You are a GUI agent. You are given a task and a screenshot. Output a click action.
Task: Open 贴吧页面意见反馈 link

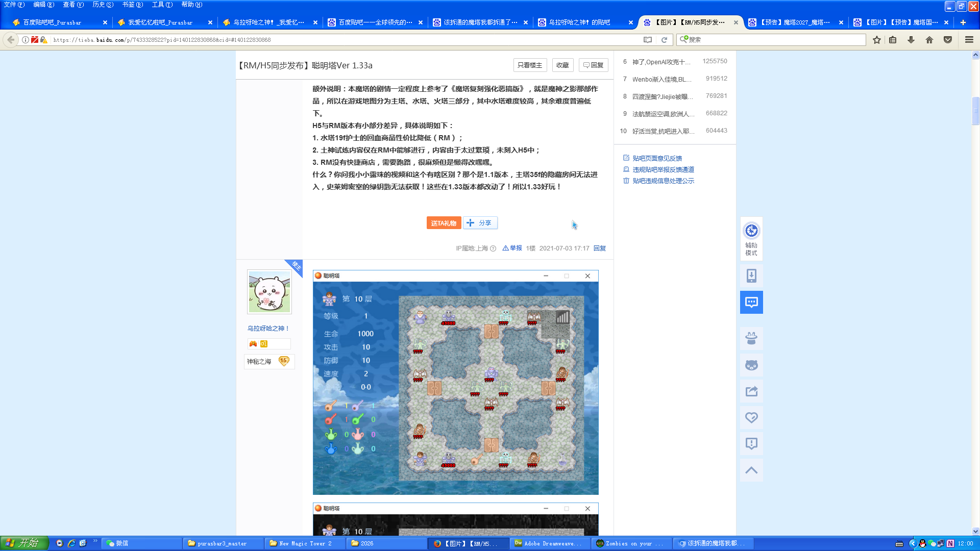pyautogui.click(x=657, y=158)
